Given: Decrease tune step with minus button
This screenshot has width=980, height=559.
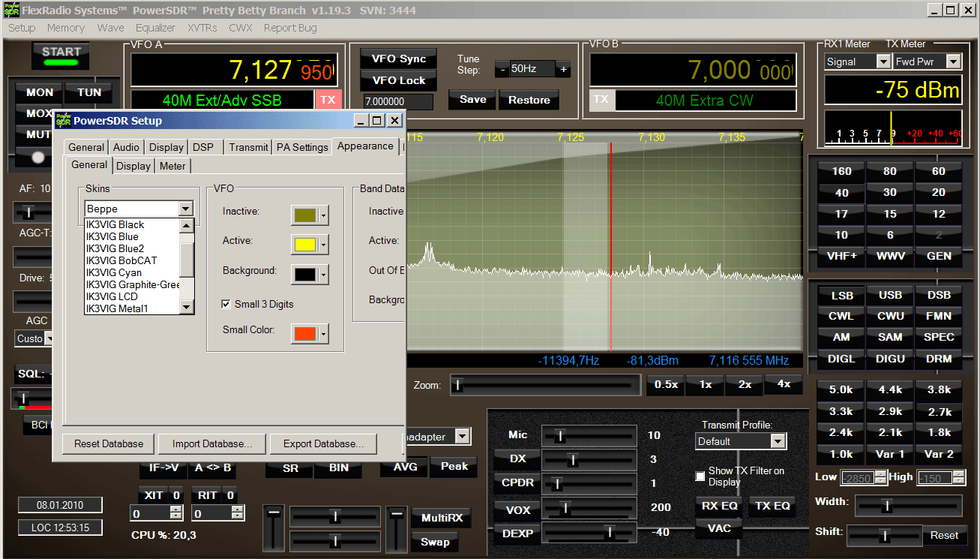Looking at the screenshot, I should click(x=502, y=69).
